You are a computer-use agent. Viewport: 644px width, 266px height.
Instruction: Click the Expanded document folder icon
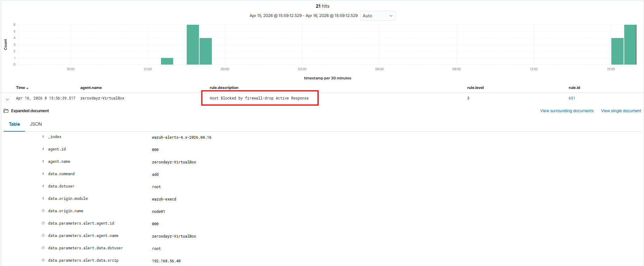point(6,111)
